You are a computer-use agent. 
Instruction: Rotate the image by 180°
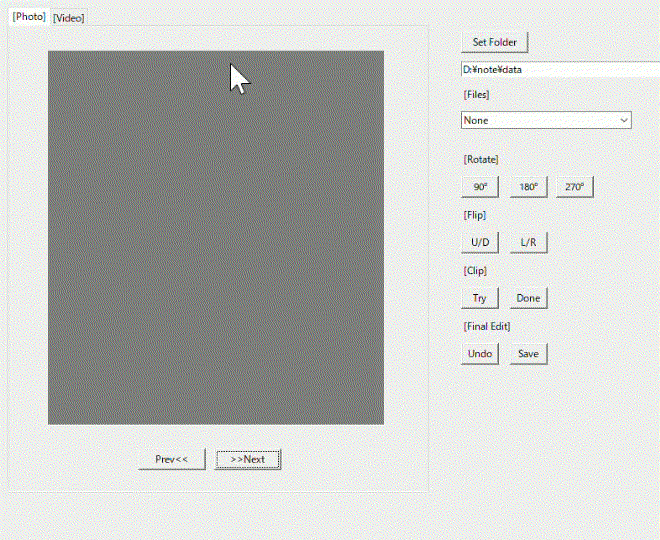pyautogui.click(x=528, y=187)
